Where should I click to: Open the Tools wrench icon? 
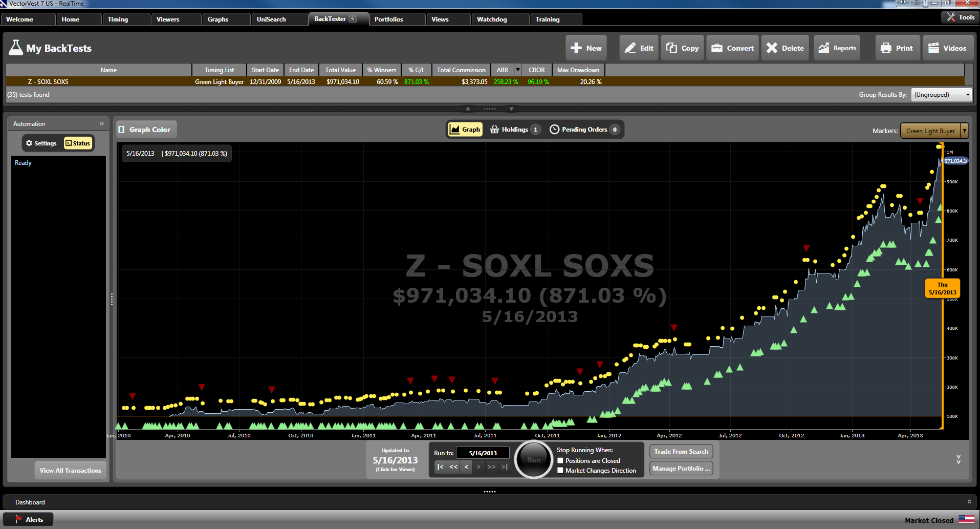951,17
